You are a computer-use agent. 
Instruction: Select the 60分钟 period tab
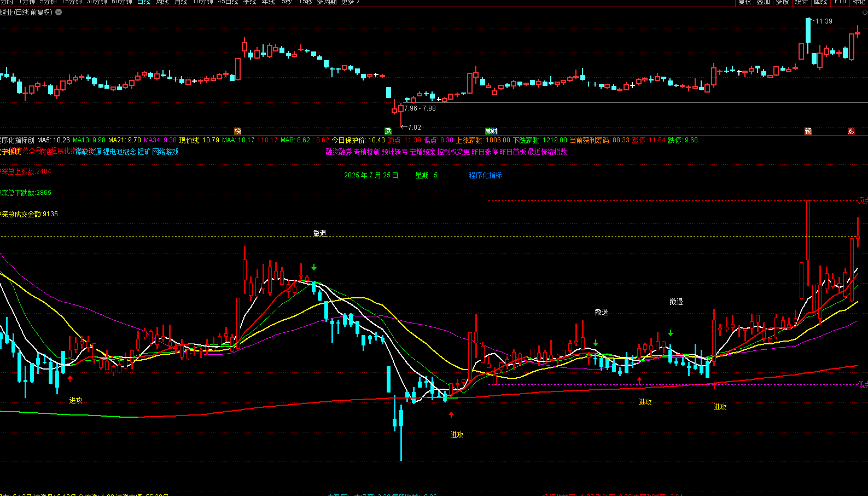[x=122, y=2]
